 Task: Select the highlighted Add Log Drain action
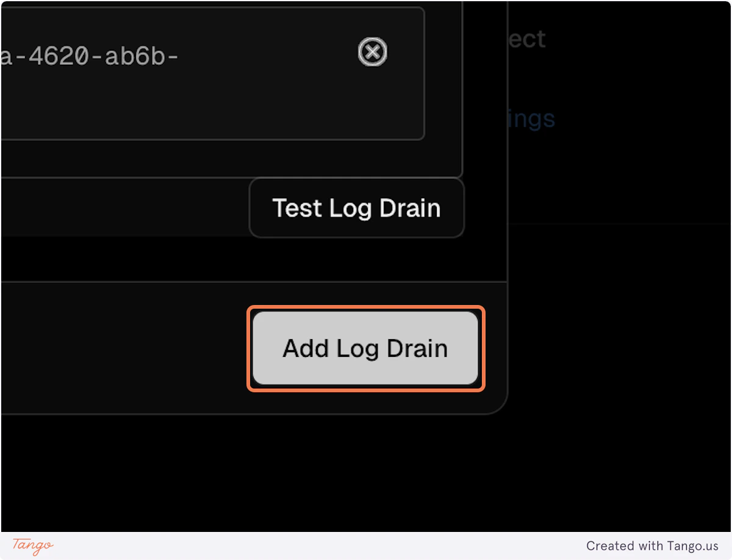click(x=365, y=348)
